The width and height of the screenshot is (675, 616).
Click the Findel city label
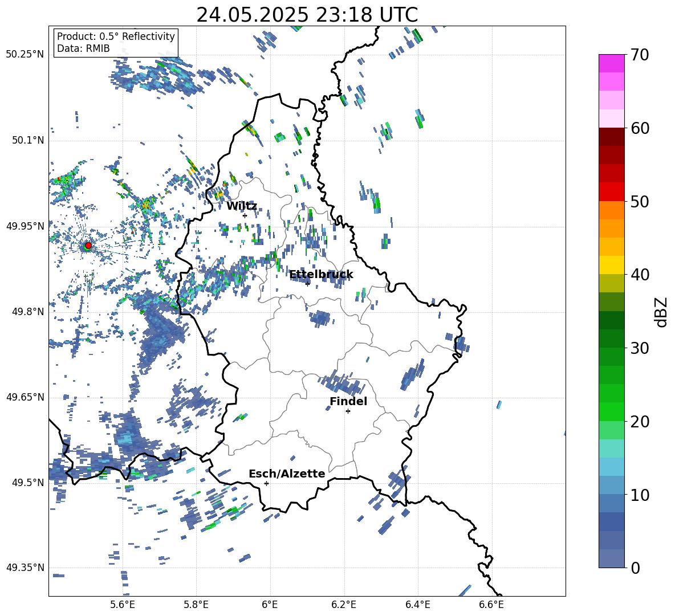[348, 401]
